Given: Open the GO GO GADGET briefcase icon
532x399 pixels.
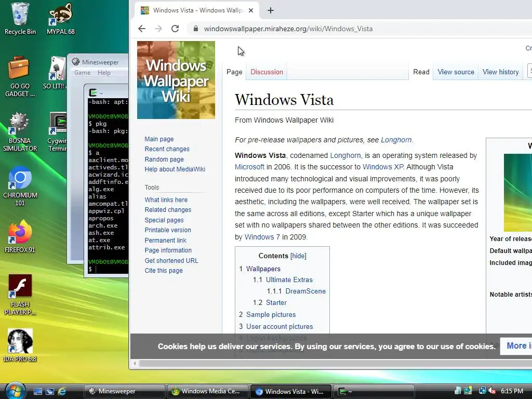Looking at the screenshot, I should 20,77.
